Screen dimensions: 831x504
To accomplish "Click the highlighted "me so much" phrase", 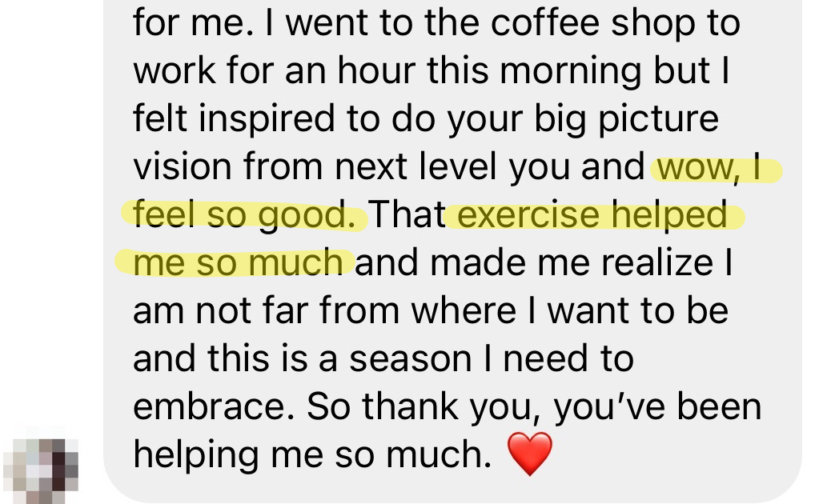I will point(238,262).
